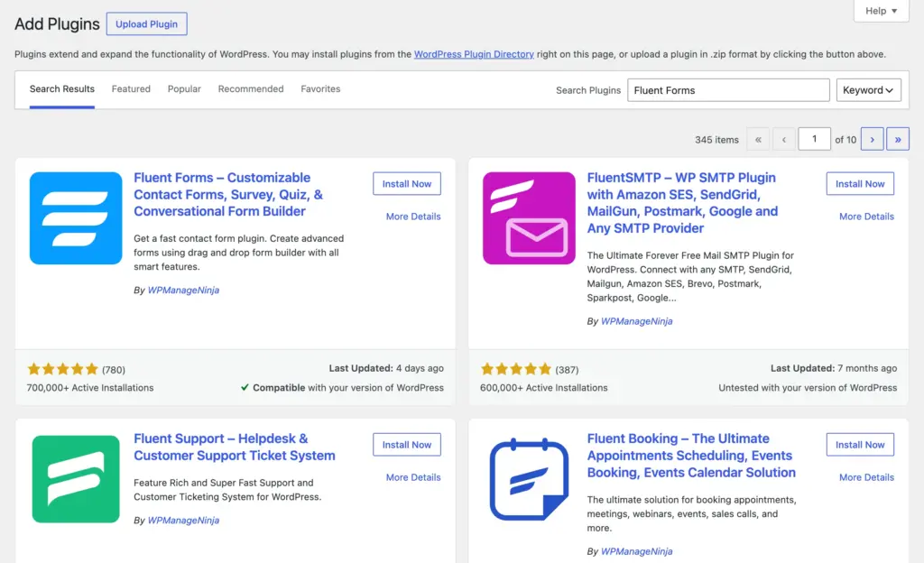Click FluentSMTP star rating
Viewport: 924px width, 563px height.
515,369
